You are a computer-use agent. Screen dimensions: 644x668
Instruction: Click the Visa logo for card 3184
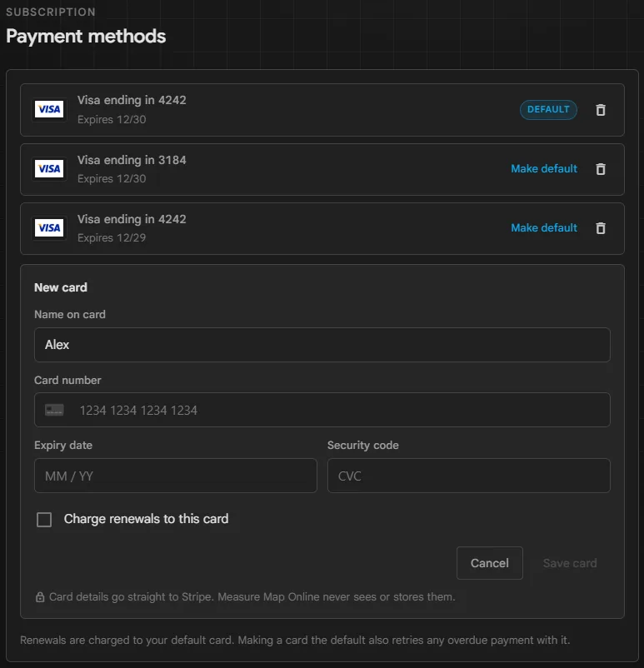point(49,169)
